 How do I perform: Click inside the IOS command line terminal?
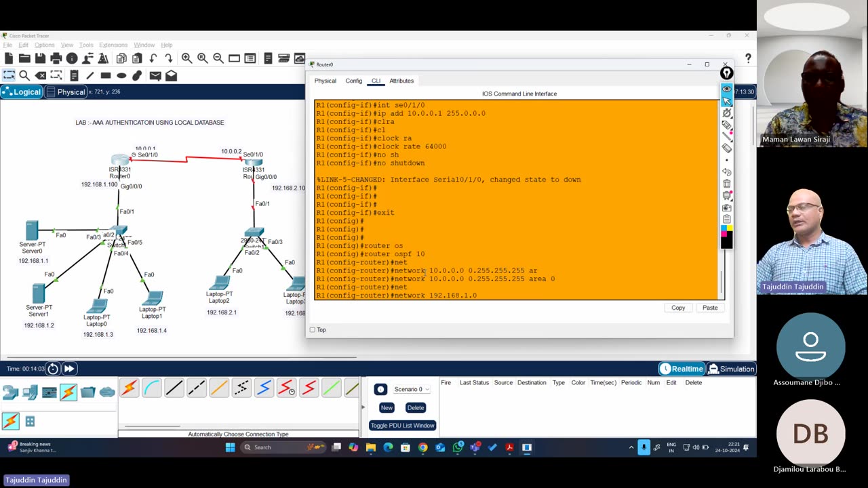[x=516, y=200]
